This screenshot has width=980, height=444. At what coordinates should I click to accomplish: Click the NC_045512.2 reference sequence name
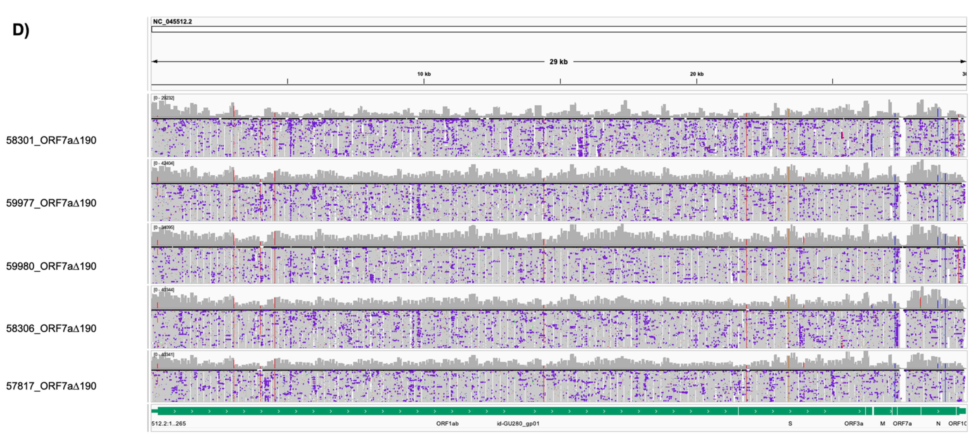[172, 22]
